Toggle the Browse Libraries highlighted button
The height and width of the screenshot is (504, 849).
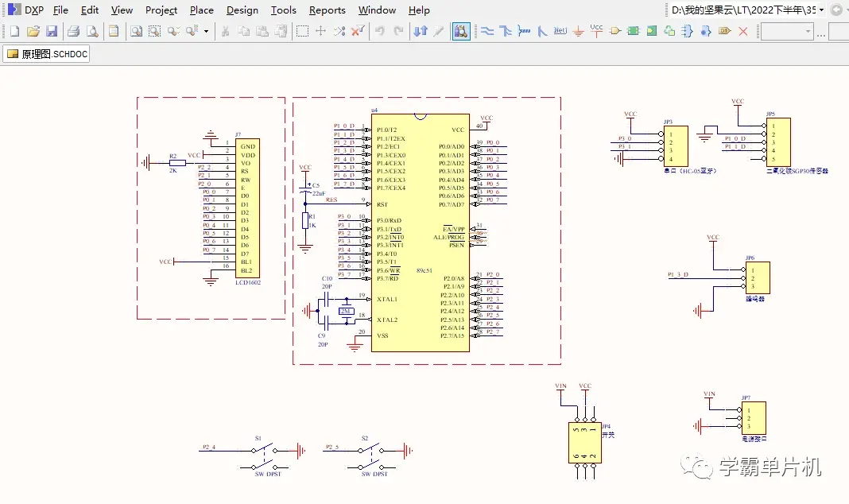click(461, 31)
